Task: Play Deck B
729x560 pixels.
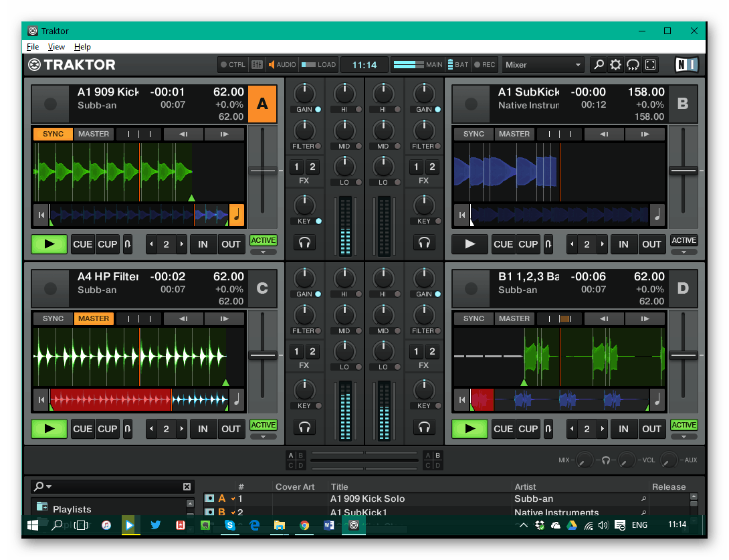Action: [470, 244]
